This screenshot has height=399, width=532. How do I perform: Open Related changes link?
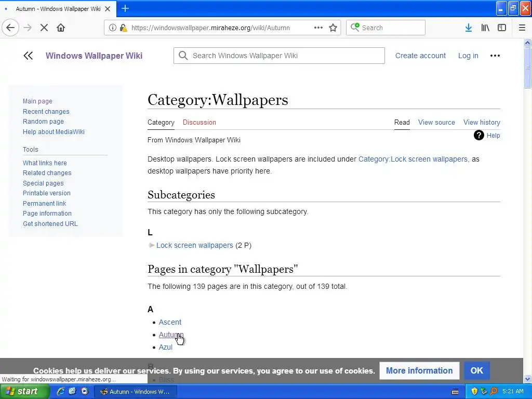[x=47, y=172]
